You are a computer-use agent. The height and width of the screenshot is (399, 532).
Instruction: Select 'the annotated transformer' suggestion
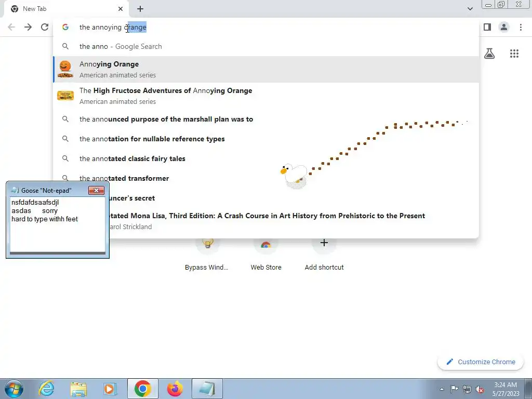266,178
